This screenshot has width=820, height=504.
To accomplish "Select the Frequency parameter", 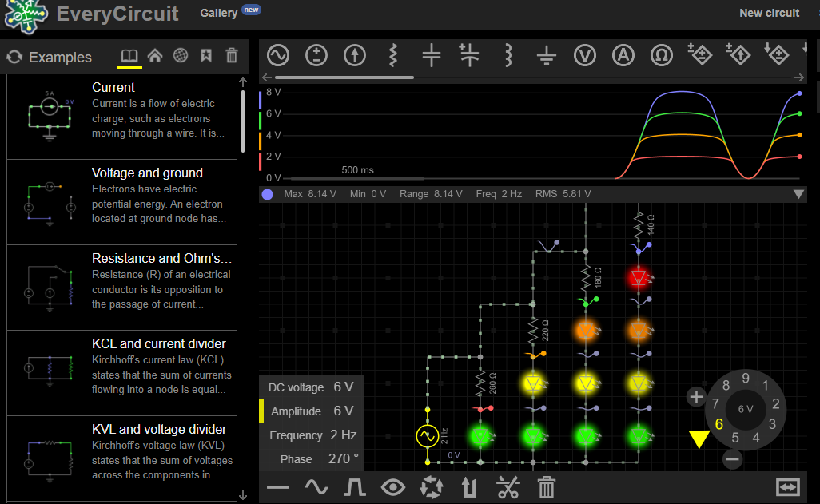I will pyautogui.click(x=311, y=435).
